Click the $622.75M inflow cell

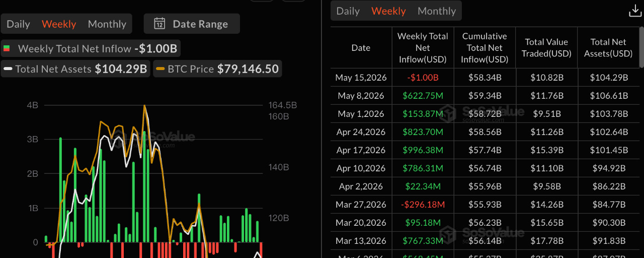pos(423,96)
